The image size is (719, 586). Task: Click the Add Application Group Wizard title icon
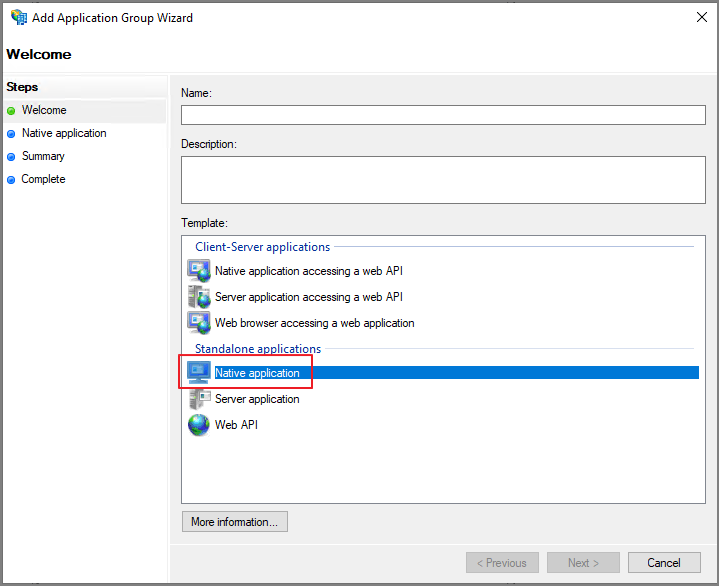pos(19,17)
